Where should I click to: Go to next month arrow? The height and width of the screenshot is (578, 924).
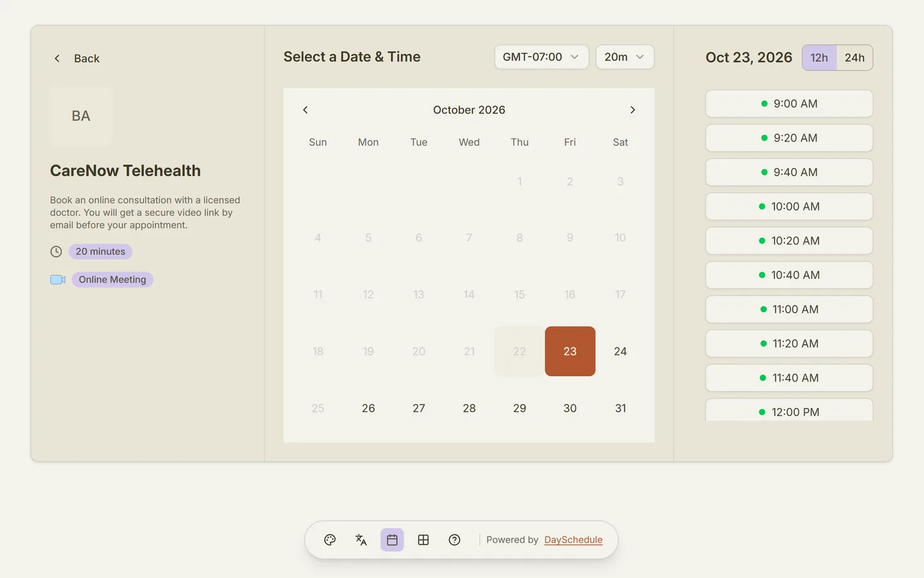click(633, 110)
